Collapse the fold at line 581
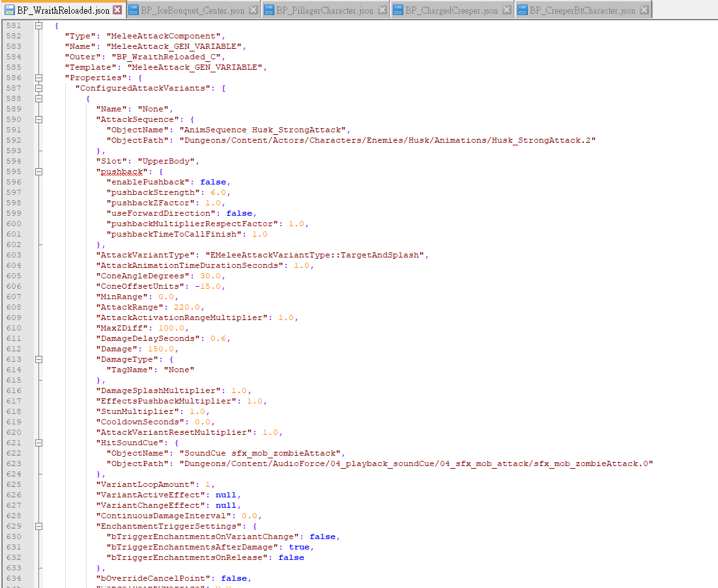This screenshot has width=718, height=588. (39, 25)
